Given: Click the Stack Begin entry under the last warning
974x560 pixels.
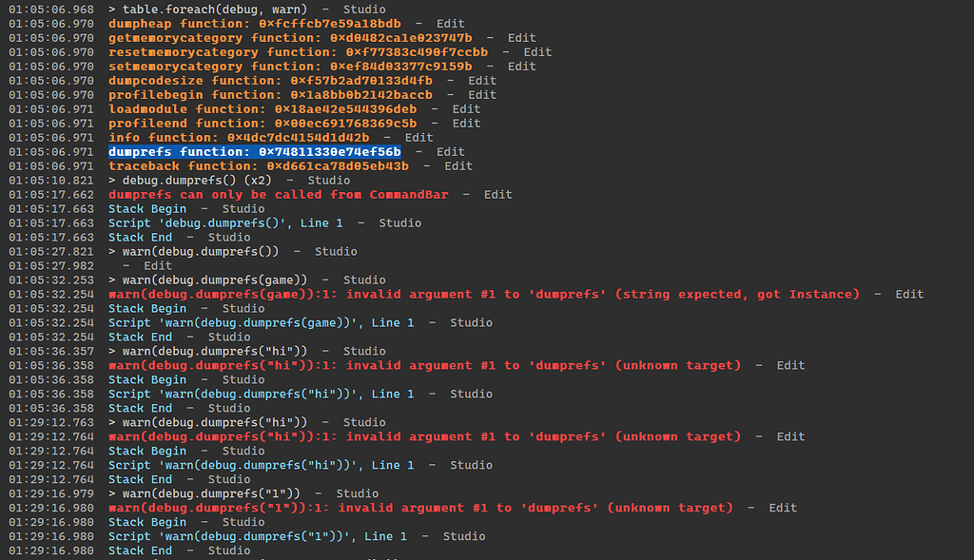Looking at the screenshot, I should click(x=147, y=522).
